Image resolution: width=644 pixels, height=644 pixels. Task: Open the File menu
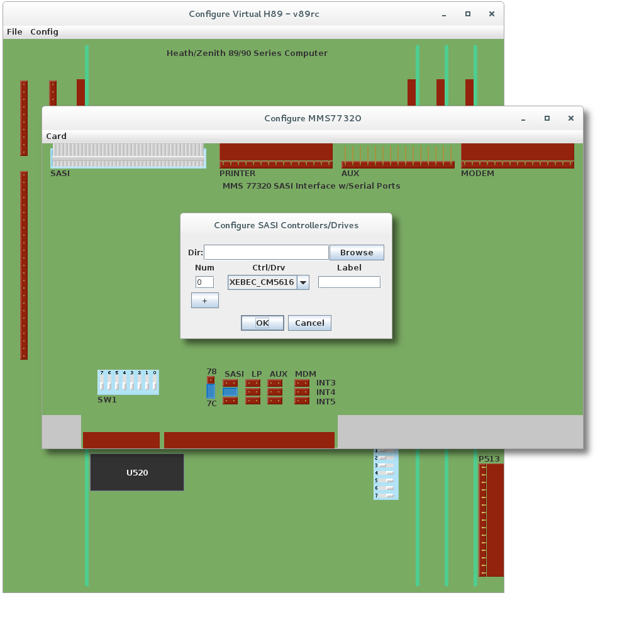14,31
